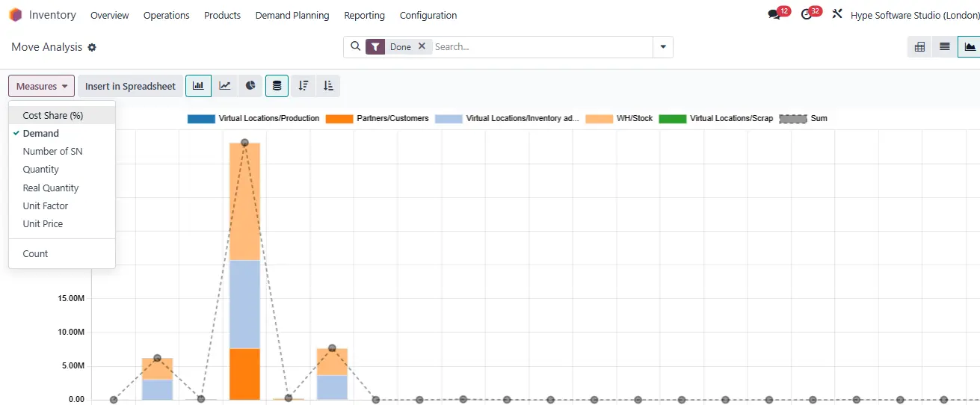Switch to list view
This screenshot has height=405, width=980.
click(945, 46)
